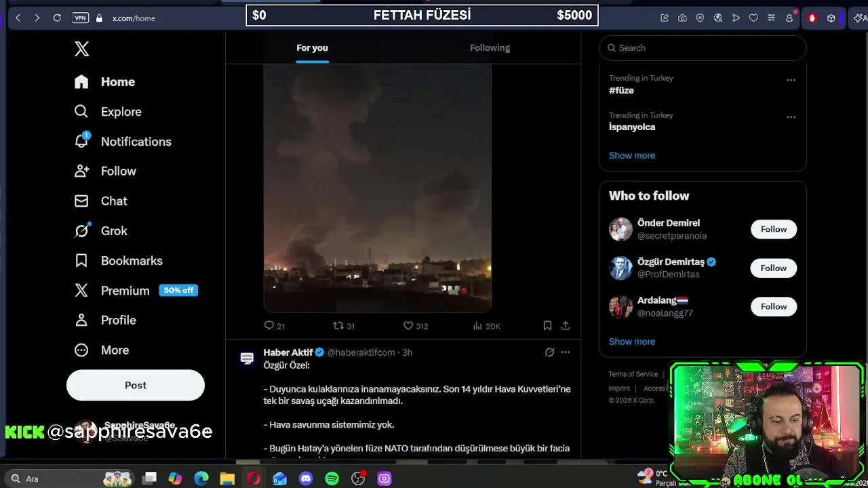Open the İspanyolca trending topic
Image resolution: width=868 pixels, height=488 pixels.
(x=632, y=127)
